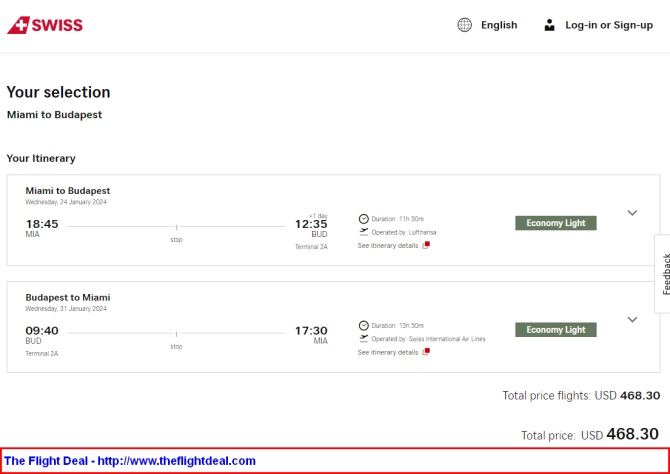Viewport: 670px width, 474px height.
Task: Click 'Operated by: Swiss International Air Lines'
Action: pyautogui.click(x=429, y=339)
